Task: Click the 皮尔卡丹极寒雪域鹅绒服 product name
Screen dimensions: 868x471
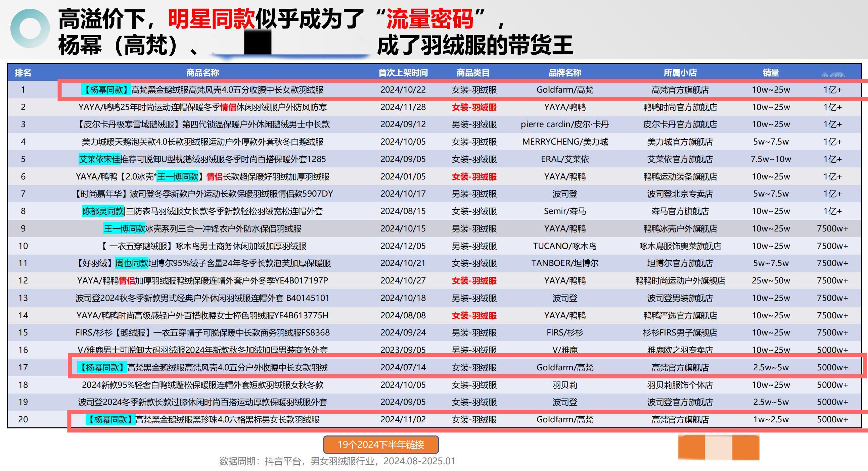Action: point(202,124)
